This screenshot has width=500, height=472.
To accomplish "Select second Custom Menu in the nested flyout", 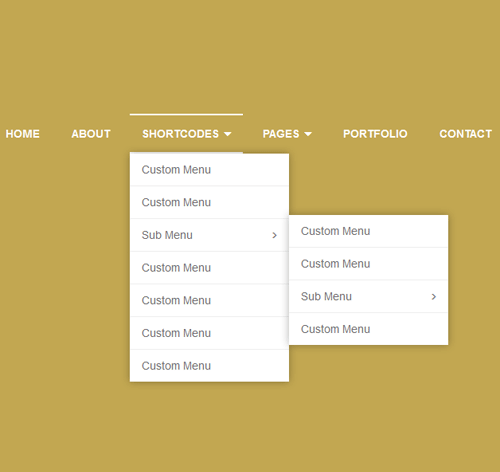I will click(369, 264).
